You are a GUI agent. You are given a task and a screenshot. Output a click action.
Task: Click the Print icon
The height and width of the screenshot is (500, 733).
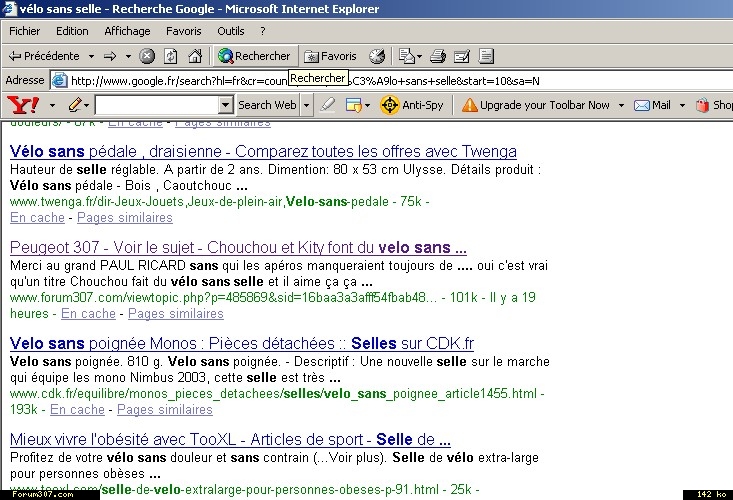pyautogui.click(x=438, y=56)
